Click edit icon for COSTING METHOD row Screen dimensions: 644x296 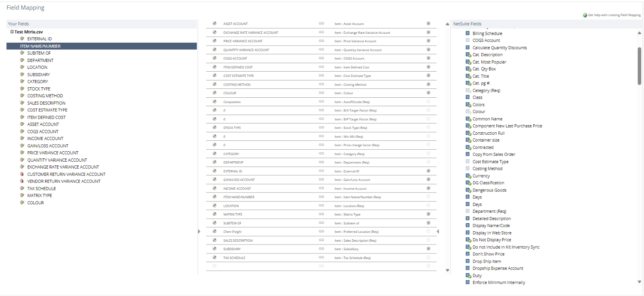pyautogui.click(x=215, y=84)
